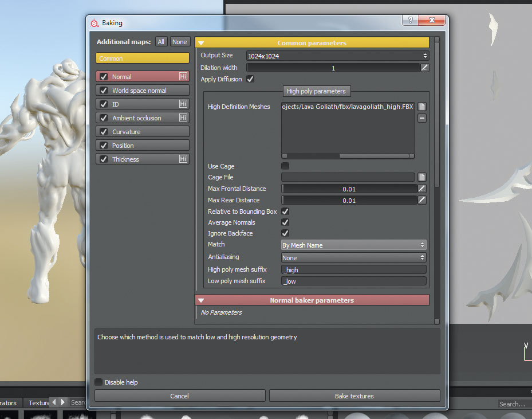Click right arrow in bottom shelf tabs

(x=63, y=402)
